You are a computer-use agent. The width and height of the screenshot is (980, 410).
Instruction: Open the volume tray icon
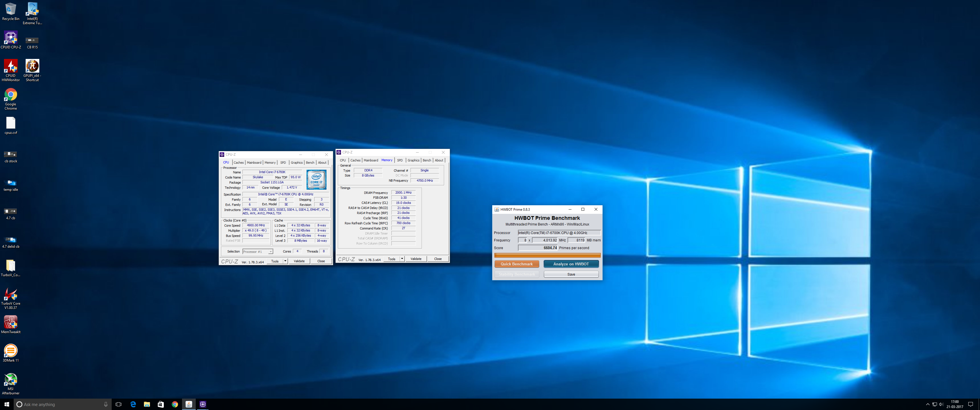click(x=941, y=404)
